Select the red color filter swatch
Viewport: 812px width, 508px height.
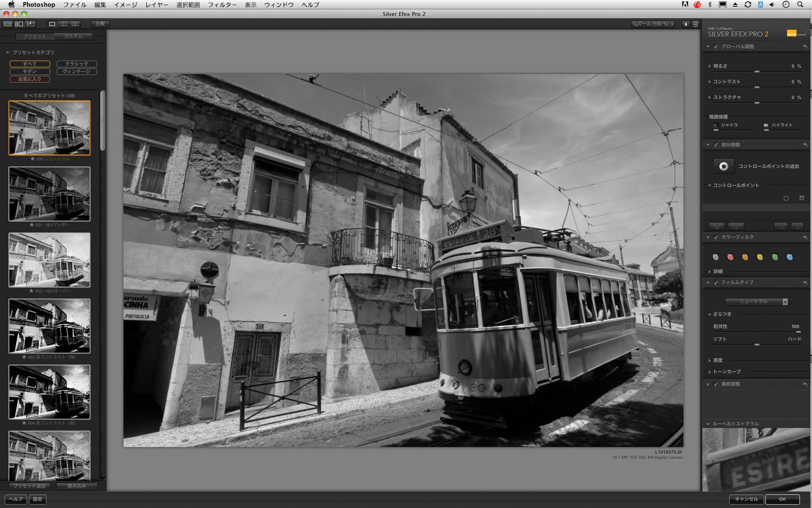tap(730, 257)
